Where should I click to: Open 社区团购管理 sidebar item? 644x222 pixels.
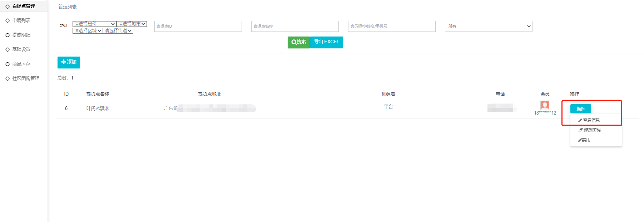point(25,78)
